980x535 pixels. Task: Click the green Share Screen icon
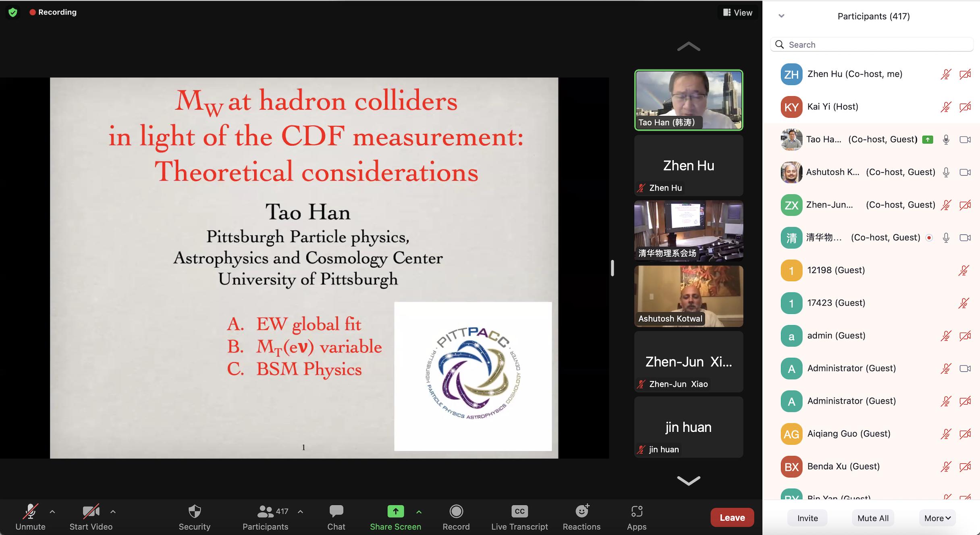(395, 512)
